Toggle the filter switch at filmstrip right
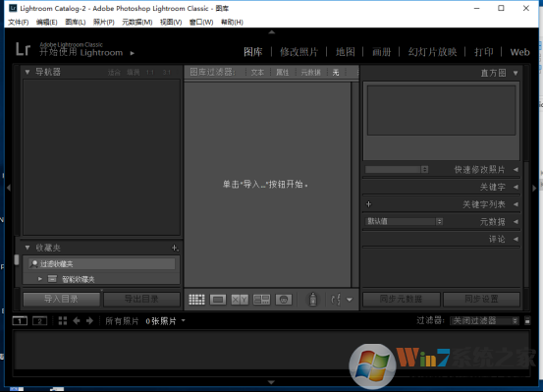 pos(527,321)
